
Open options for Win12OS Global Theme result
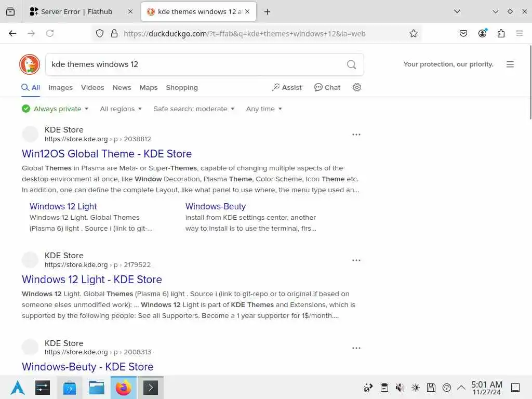click(x=356, y=135)
